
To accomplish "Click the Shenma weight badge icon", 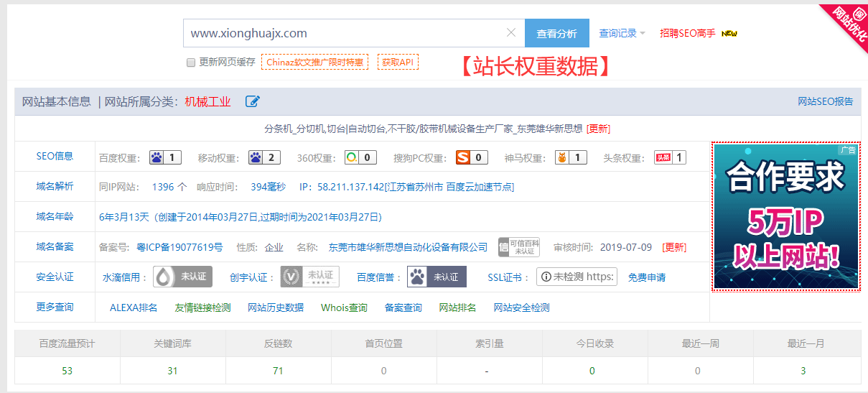I will pyautogui.click(x=571, y=158).
